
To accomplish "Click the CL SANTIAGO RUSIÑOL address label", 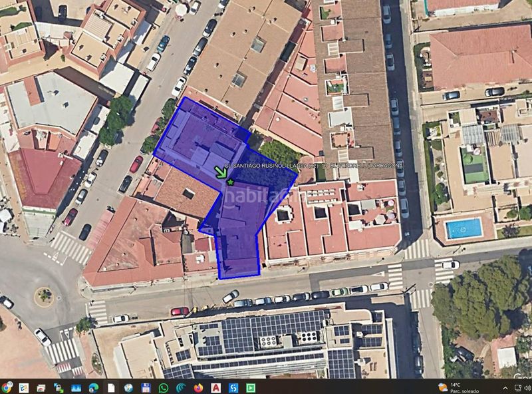I will click(314, 166).
